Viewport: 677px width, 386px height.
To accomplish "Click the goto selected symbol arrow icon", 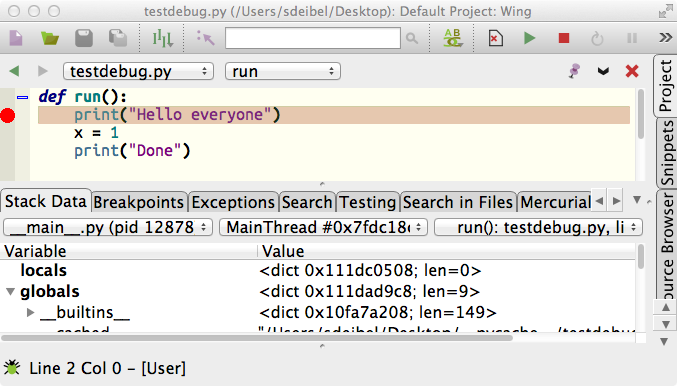I will (x=206, y=38).
